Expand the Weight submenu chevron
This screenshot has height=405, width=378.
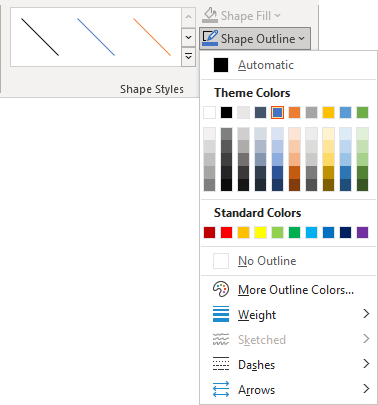click(366, 314)
